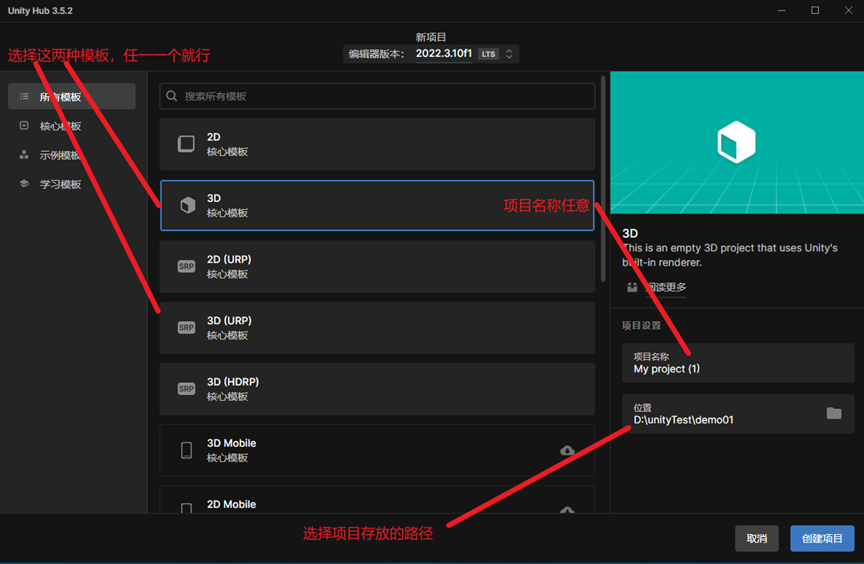Maximize the Unity Hub window
Viewport: 864px width, 564px height.
[815, 10]
